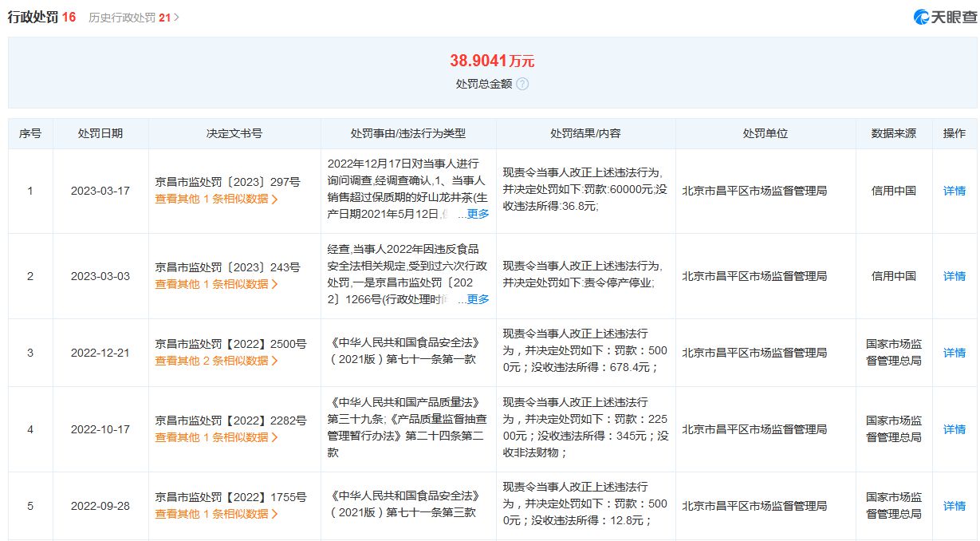Click the 处罚单位 column header
Viewport: 980px width, 541px height.
coord(765,133)
